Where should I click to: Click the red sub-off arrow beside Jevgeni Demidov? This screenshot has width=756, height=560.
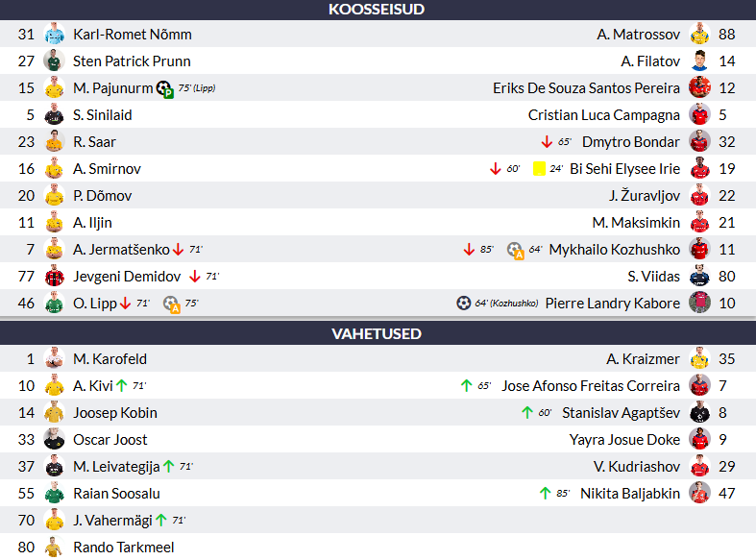point(195,276)
